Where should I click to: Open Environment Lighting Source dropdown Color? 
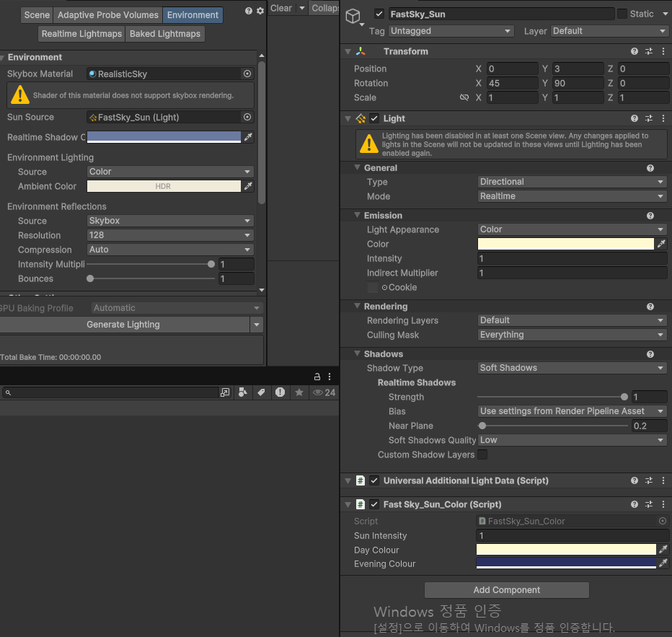[170, 172]
